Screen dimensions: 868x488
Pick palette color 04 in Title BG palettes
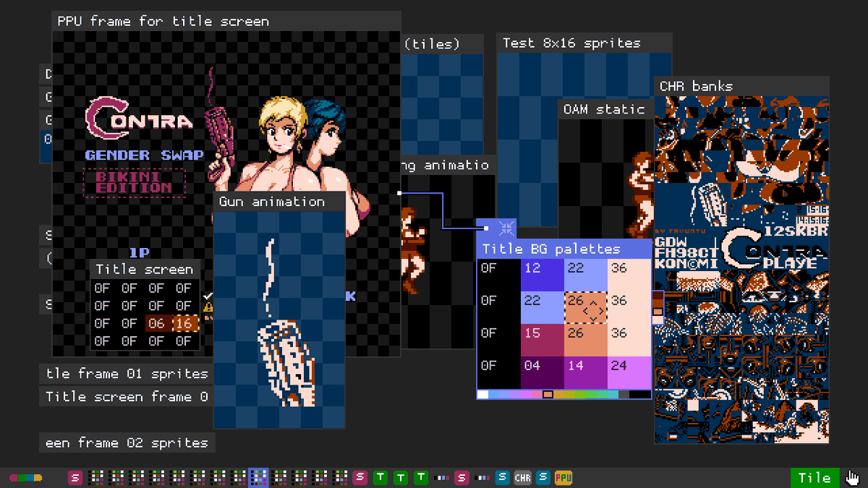point(542,373)
